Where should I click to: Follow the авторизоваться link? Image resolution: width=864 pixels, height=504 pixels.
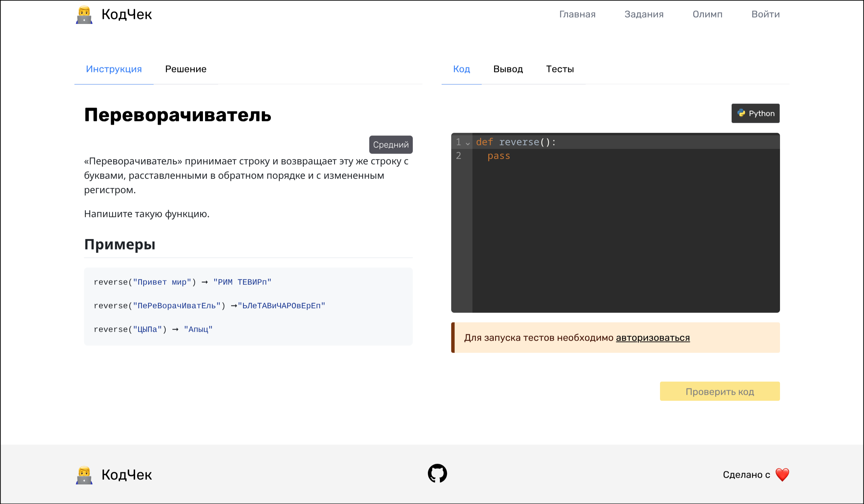653,338
